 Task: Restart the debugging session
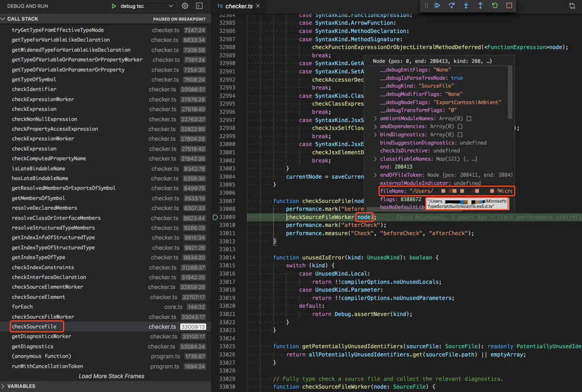pos(495,6)
